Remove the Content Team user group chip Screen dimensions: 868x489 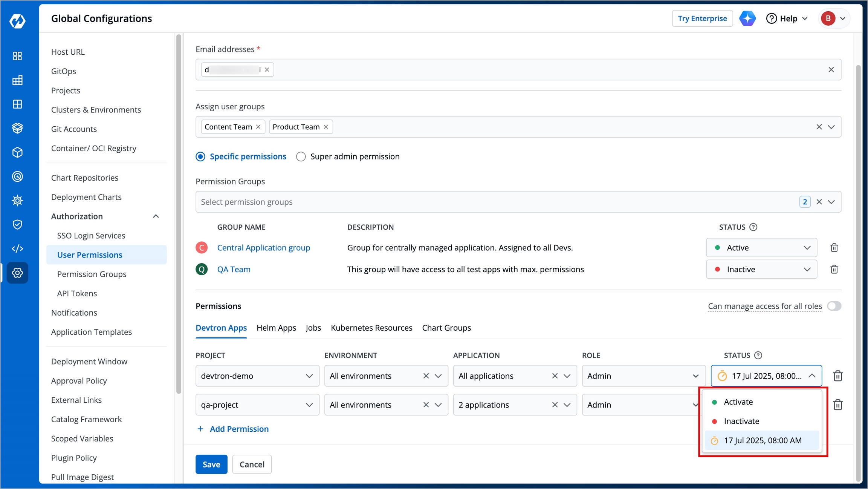coord(258,127)
